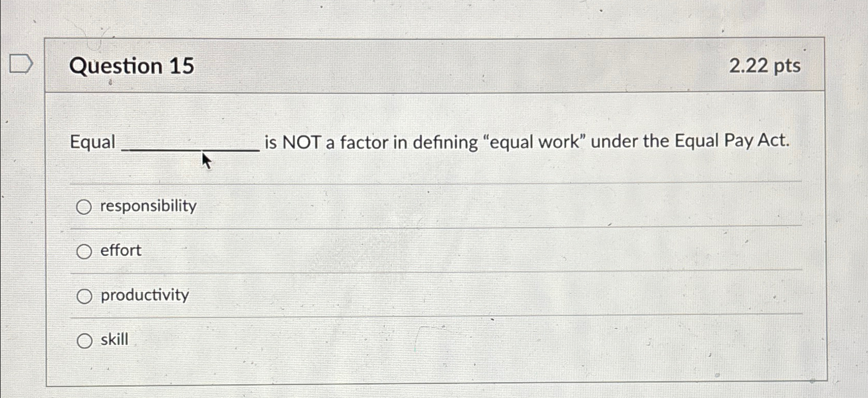Select the skill radio button
This screenshot has height=398, width=868.
pos(84,340)
